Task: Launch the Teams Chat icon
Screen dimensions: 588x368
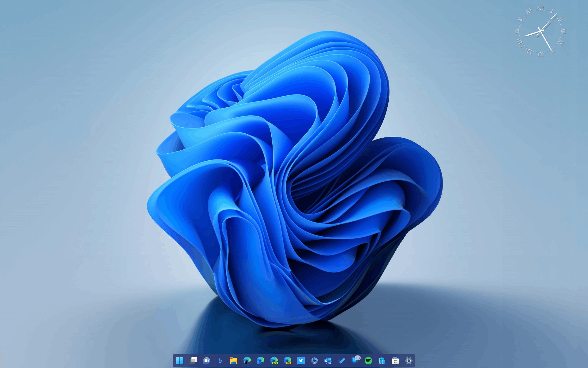Action: [207, 361]
